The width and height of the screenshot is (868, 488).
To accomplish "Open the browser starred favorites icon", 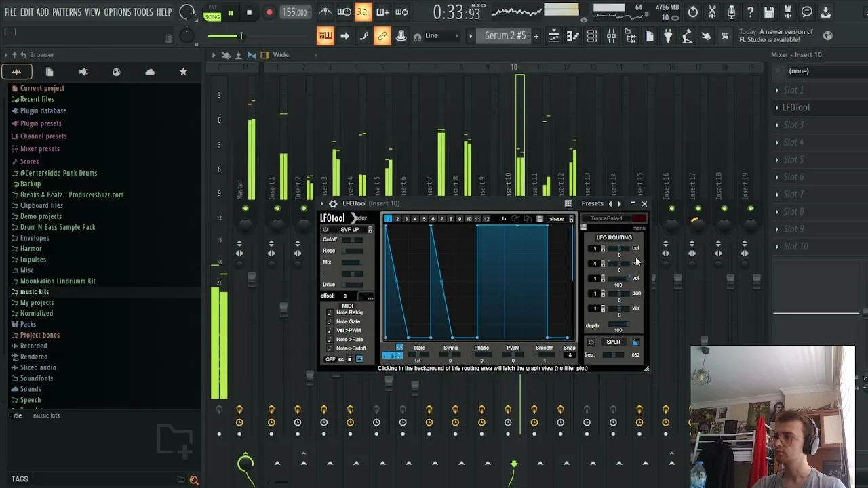I will click(x=183, y=72).
